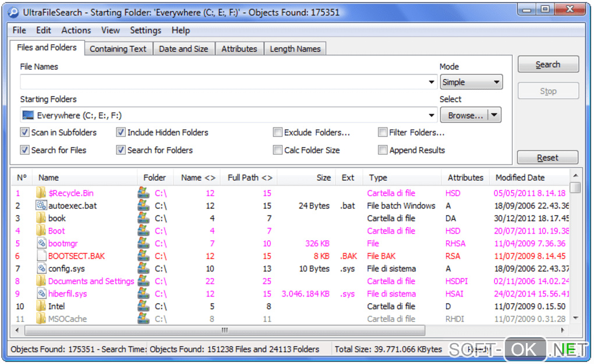This screenshot has height=364, width=594.
Task: Click the drive icon in autoexec.bat row
Action: pyautogui.click(x=143, y=205)
